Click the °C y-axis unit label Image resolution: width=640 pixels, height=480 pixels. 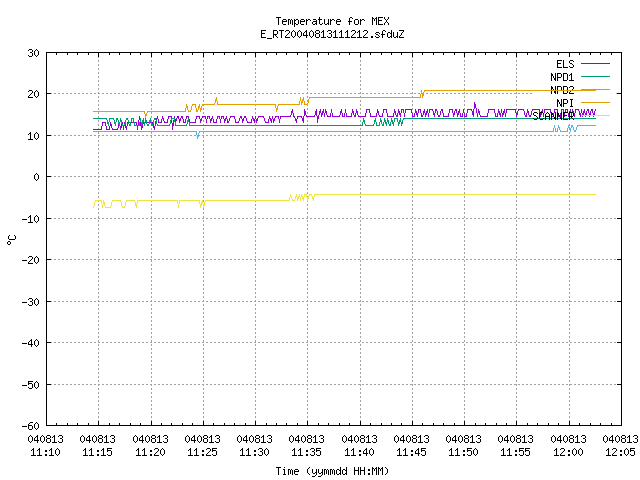(12, 240)
